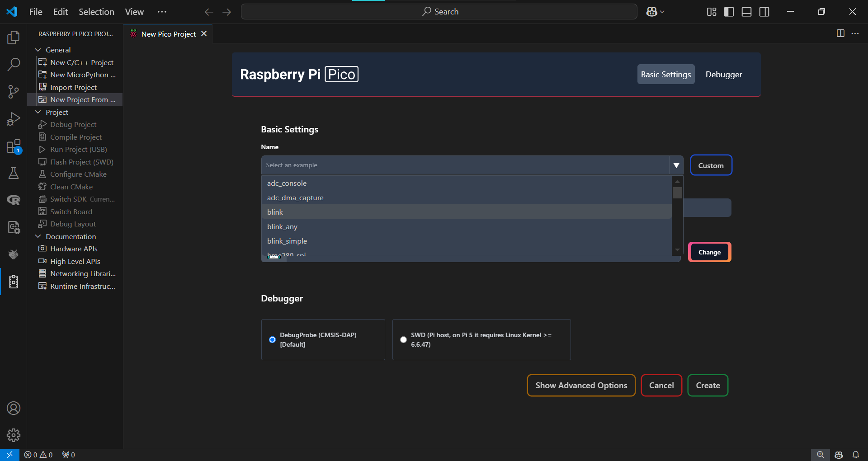Image resolution: width=868 pixels, height=461 pixels.
Task: Click scroll down arrow of example list
Action: [677, 250]
